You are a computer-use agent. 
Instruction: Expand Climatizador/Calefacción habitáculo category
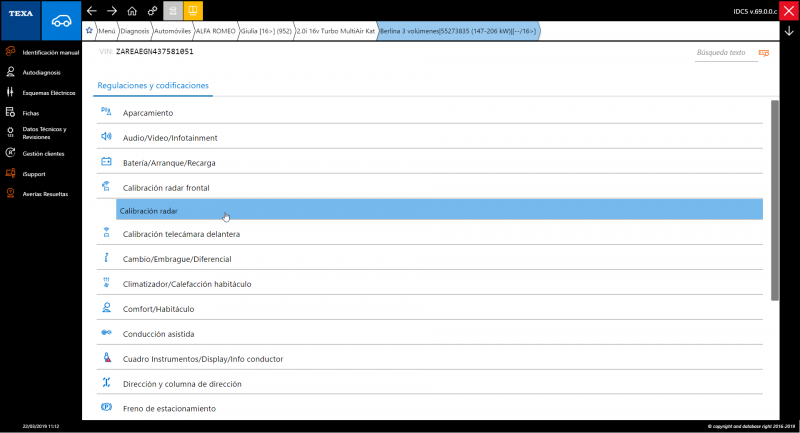pyautogui.click(x=186, y=284)
